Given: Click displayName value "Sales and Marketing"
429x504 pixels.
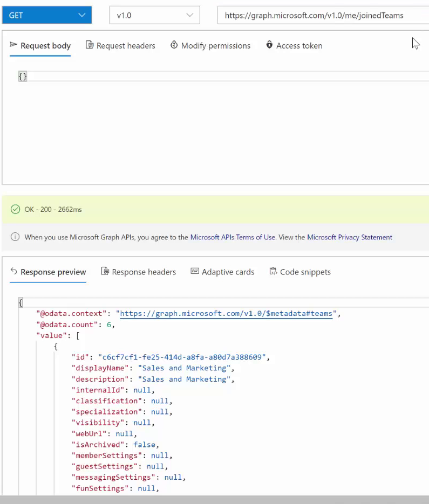Looking at the screenshot, I should coord(184,368).
